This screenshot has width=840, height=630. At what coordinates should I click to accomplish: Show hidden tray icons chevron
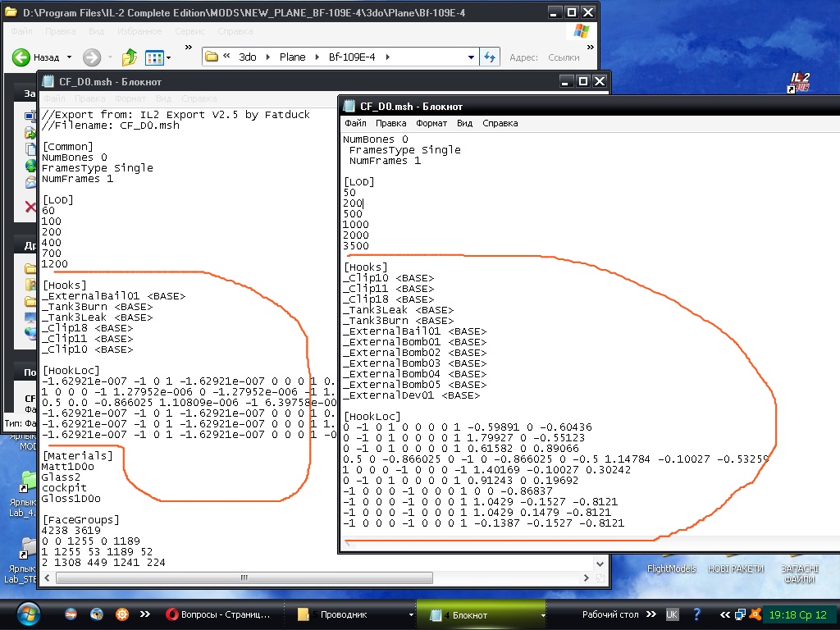point(725,614)
